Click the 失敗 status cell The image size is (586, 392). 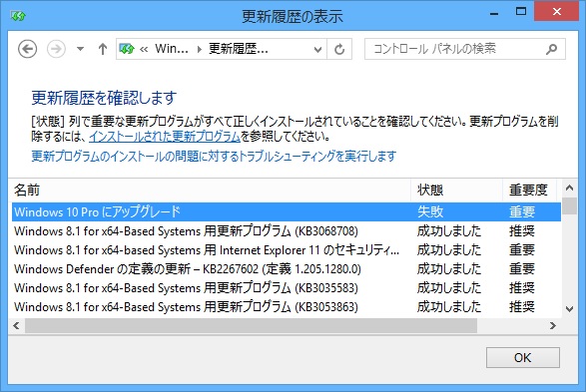(x=430, y=212)
